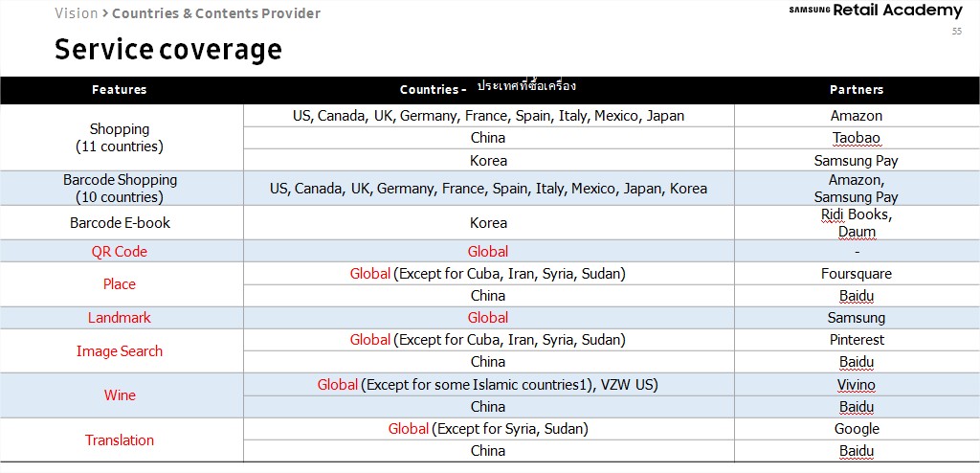Select the red QR Code feature

point(120,252)
